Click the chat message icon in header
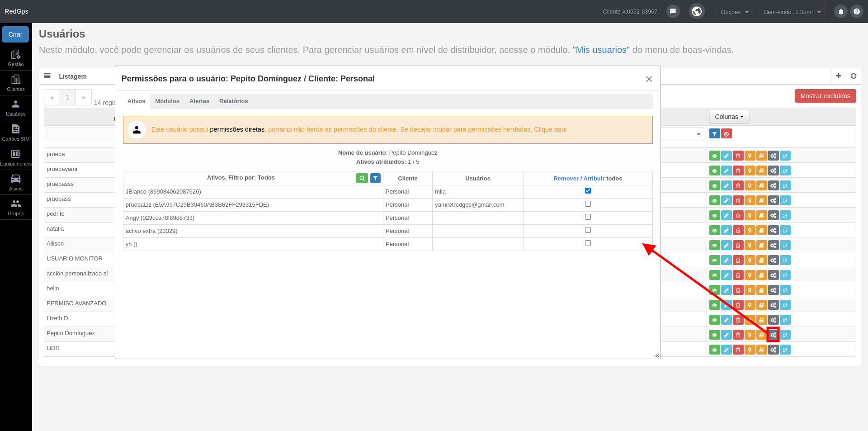The width and height of the screenshot is (868, 431). (673, 11)
